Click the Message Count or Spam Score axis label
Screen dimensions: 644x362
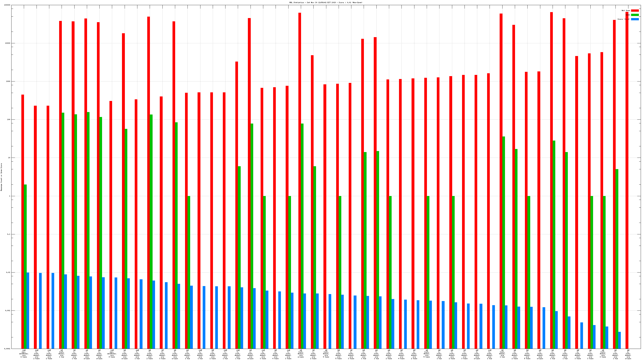coord(1,177)
